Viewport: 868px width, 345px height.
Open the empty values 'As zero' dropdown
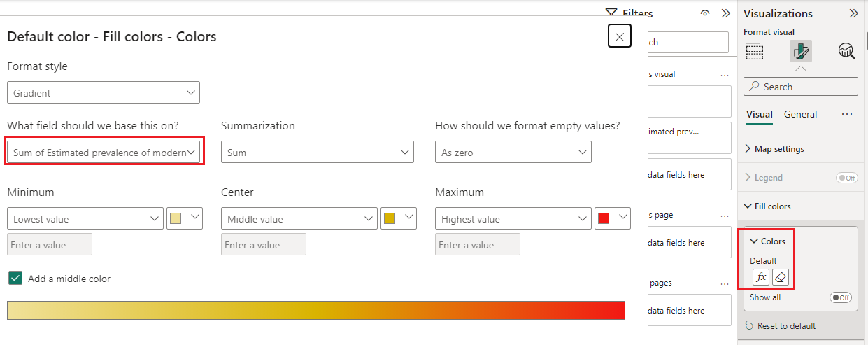(513, 152)
